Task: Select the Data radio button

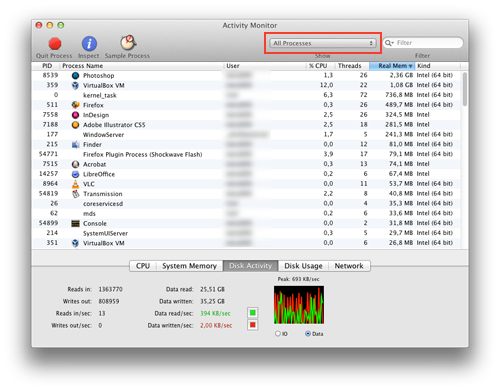Action: pos(308,333)
